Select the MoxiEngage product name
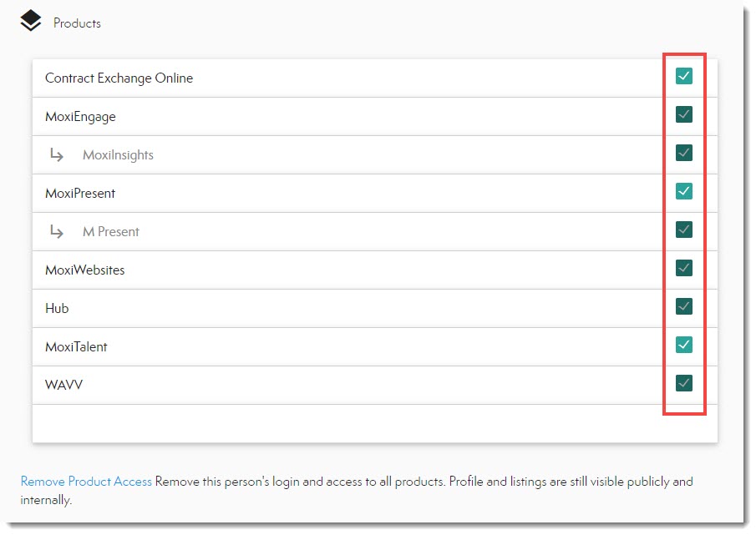Screen dimensions: 756x535 (x=80, y=117)
